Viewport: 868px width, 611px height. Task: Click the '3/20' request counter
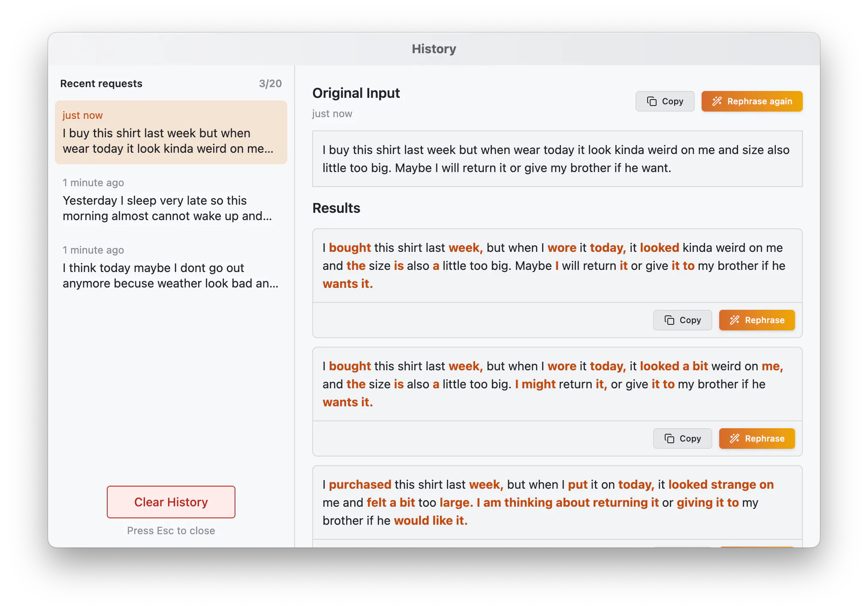pos(270,84)
